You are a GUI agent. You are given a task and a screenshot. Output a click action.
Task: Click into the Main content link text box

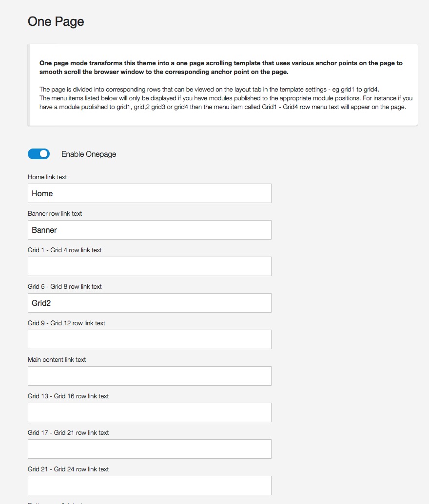(x=149, y=376)
